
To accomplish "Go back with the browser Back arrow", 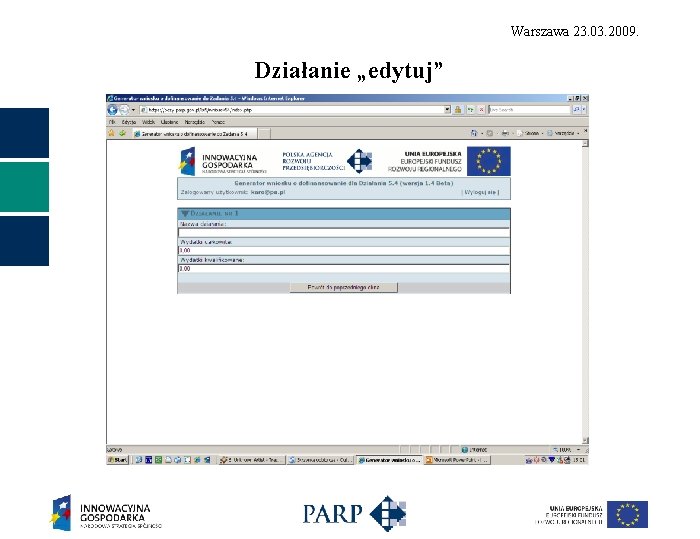I will [x=112, y=110].
